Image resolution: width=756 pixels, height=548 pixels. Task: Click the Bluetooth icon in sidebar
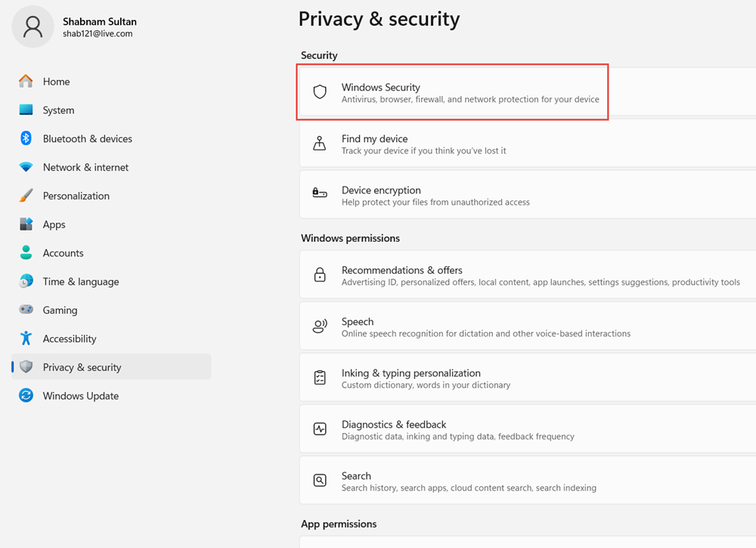(x=26, y=138)
